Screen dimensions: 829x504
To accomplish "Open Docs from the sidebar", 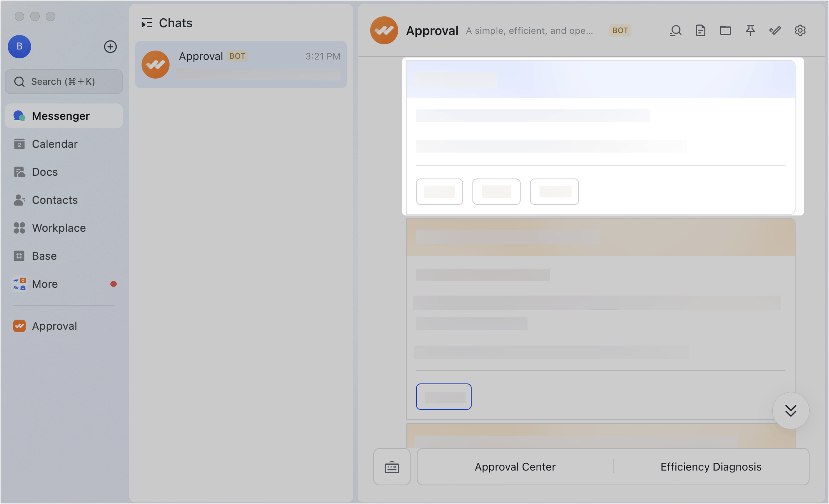I will [45, 171].
